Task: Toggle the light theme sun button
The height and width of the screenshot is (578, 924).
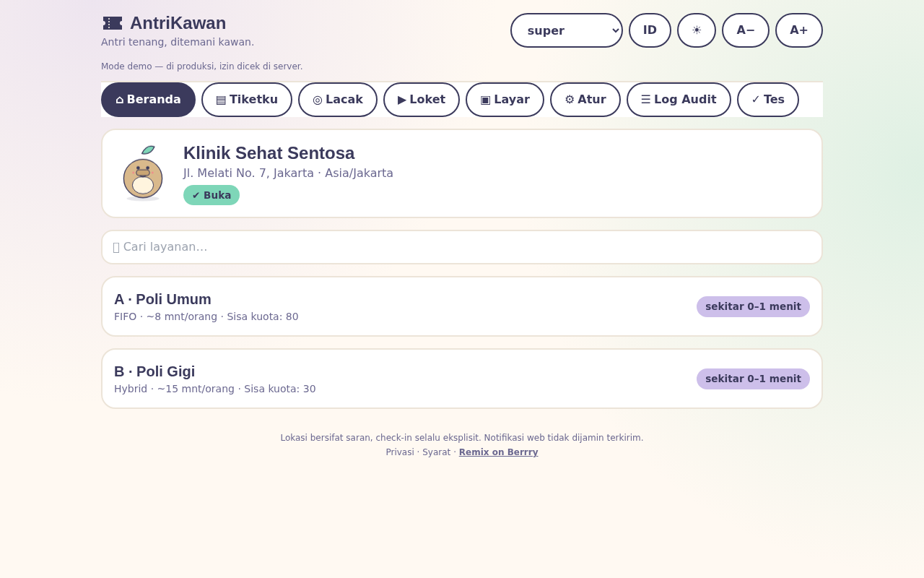Action: click(697, 30)
